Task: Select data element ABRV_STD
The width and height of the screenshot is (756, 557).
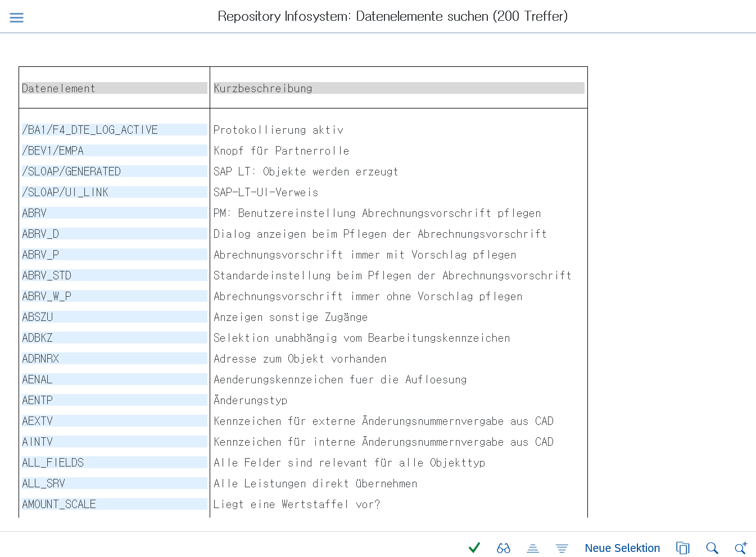Action: [115, 275]
